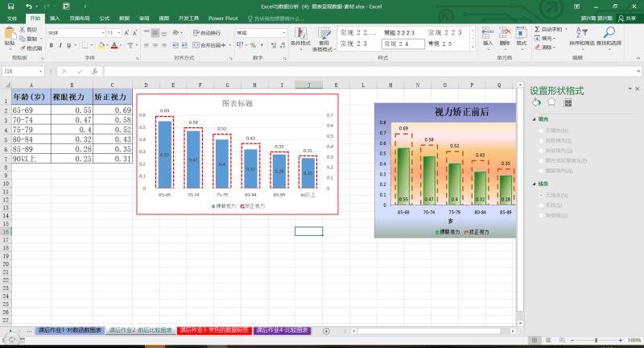Open Fill & Line paint bucket tab
644x348 pixels.
[x=536, y=103]
